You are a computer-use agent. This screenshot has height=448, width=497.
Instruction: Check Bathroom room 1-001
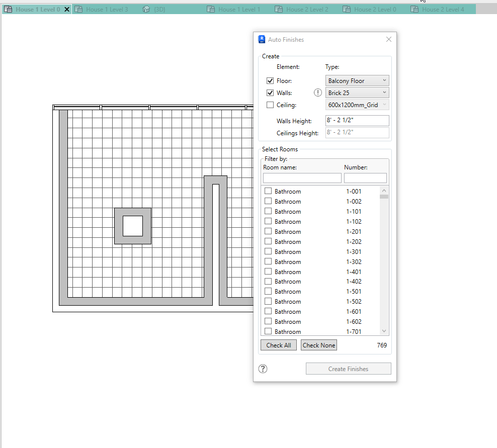tap(268, 191)
